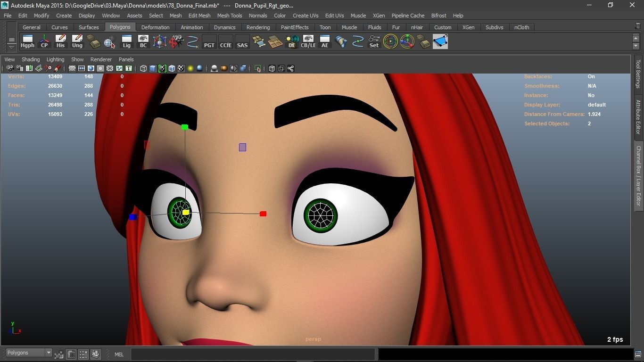This screenshot has width=644, height=362.
Task: Toggle field chart T icon
Action: [128, 68]
